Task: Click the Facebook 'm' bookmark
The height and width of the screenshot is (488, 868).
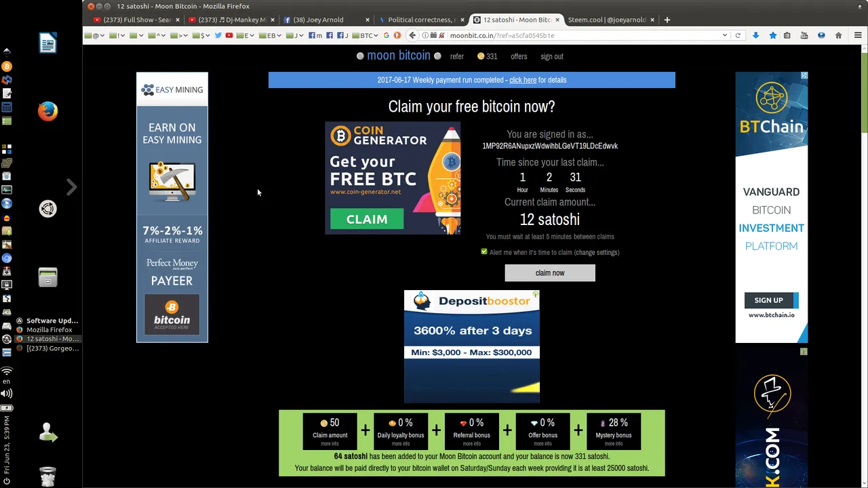Action: 315,35
